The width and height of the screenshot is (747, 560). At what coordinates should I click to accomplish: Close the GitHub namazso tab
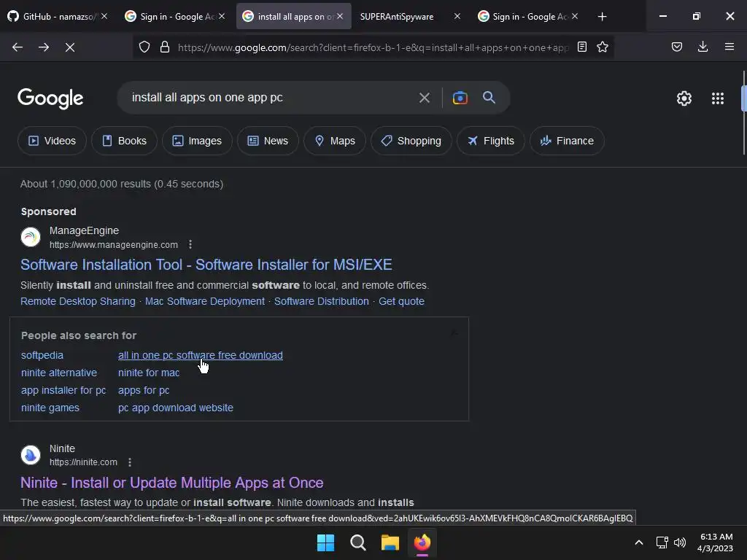tap(104, 17)
